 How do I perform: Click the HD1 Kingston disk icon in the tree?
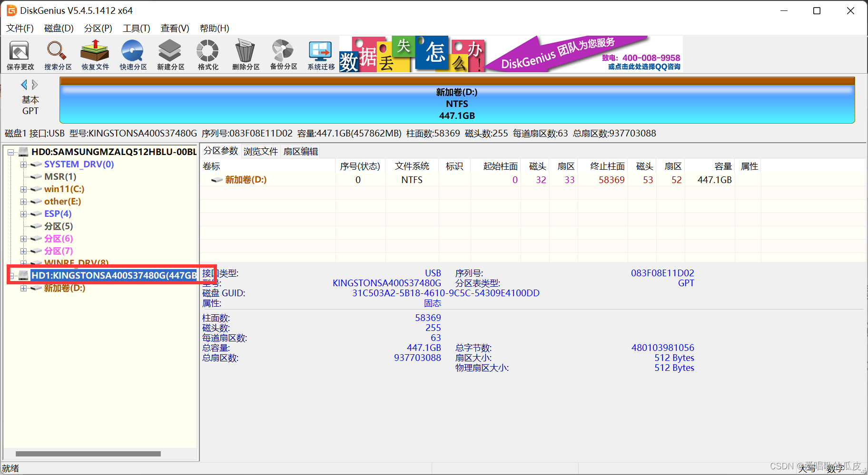click(23, 275)
